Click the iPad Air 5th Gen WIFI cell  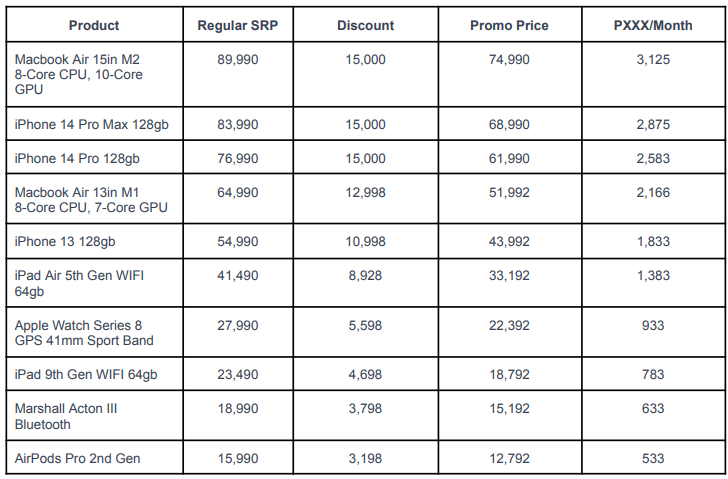coord(94,283)
